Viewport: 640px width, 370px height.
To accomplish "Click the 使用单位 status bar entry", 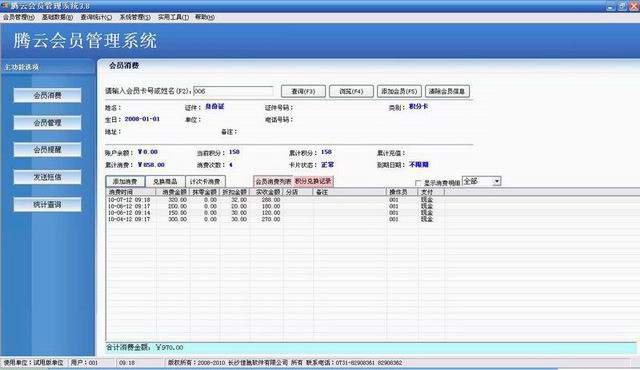I will coord(33,363).
